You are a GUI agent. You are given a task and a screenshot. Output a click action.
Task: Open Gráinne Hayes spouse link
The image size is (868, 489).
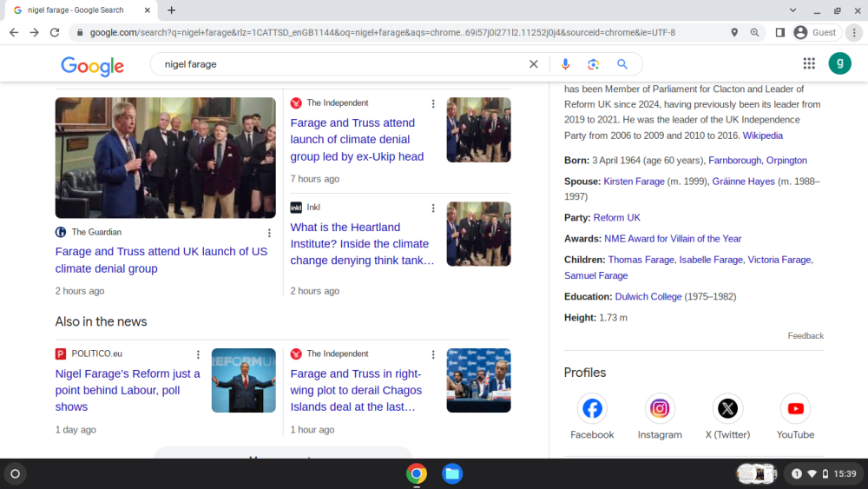[x=744, y=182]
